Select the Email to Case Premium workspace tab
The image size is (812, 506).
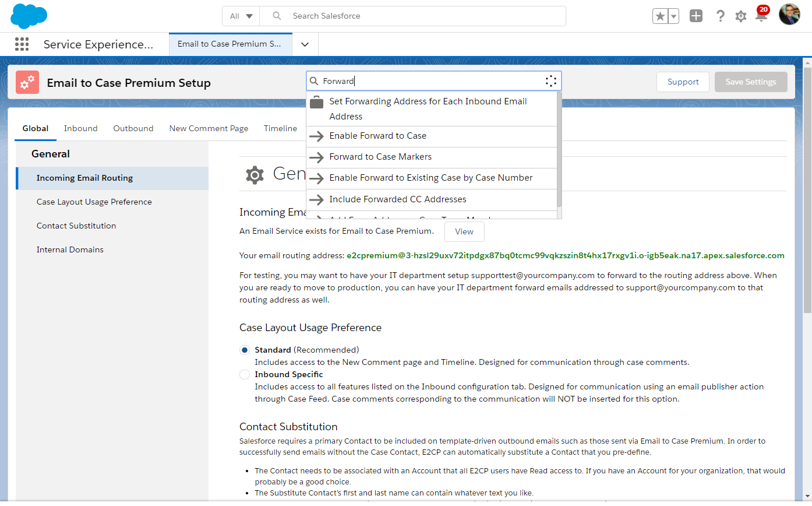pos(230,44)
